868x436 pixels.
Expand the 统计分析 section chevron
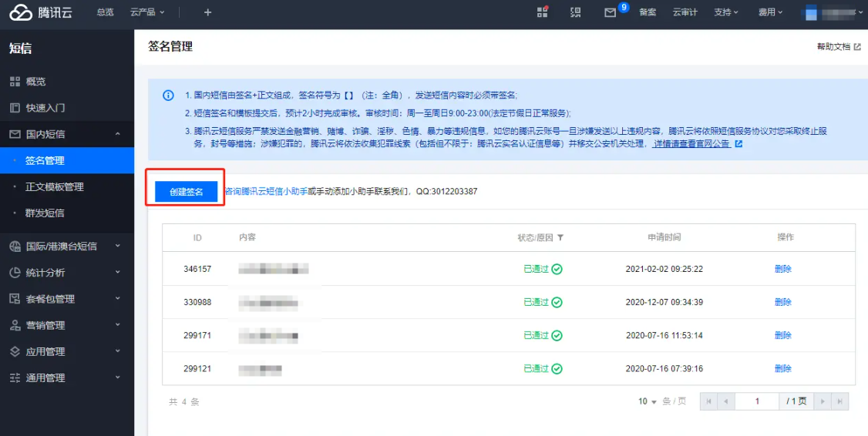(x=118, y=271)
